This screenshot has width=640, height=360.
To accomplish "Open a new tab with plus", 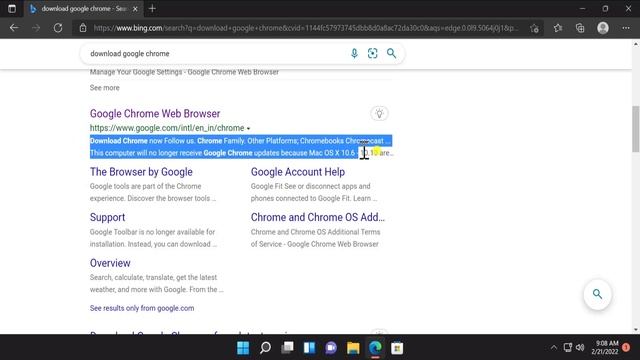I will point(152,9).
